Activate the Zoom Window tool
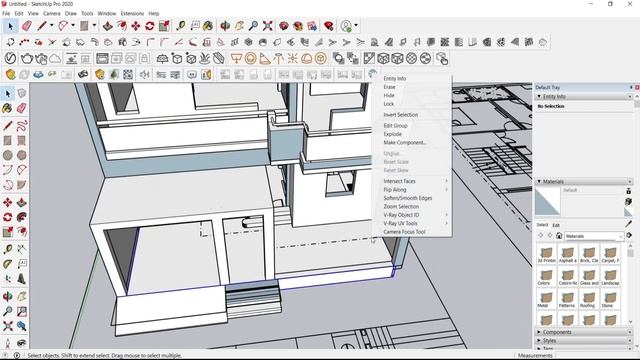Screen dimensions: 640x360 [22, 311]
